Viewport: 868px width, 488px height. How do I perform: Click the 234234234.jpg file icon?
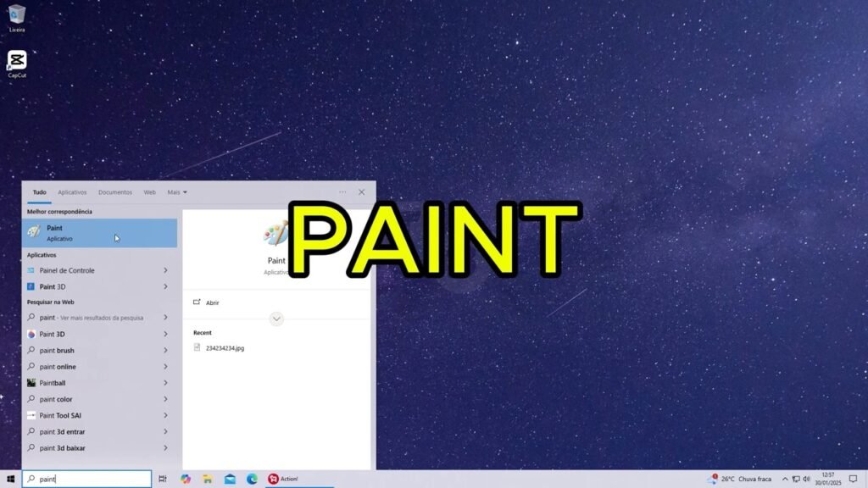point(197,347)
